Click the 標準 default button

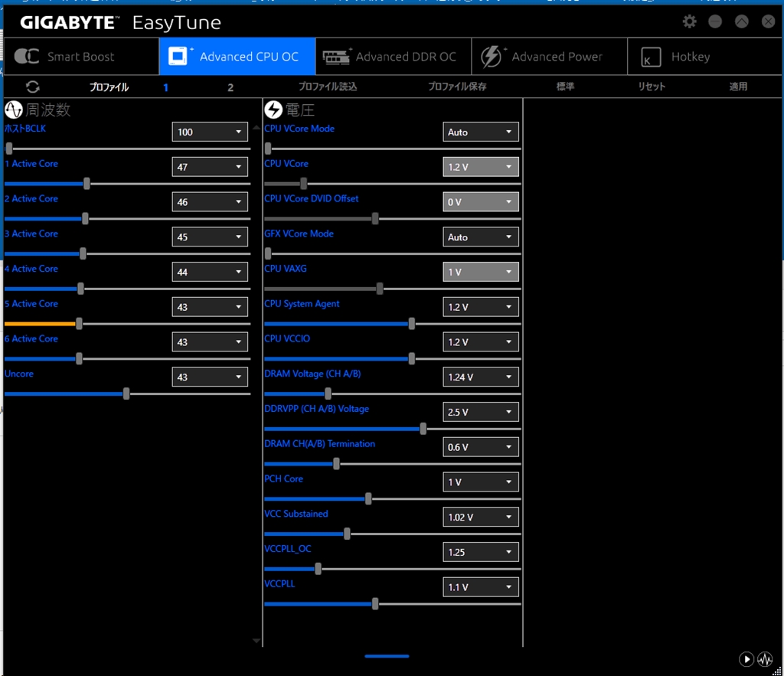coord(565,87)
